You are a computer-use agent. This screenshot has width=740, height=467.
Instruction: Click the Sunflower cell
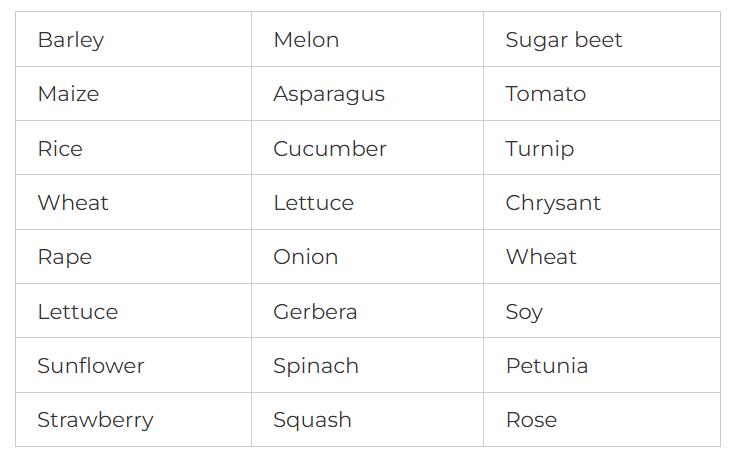coord(91,366)
